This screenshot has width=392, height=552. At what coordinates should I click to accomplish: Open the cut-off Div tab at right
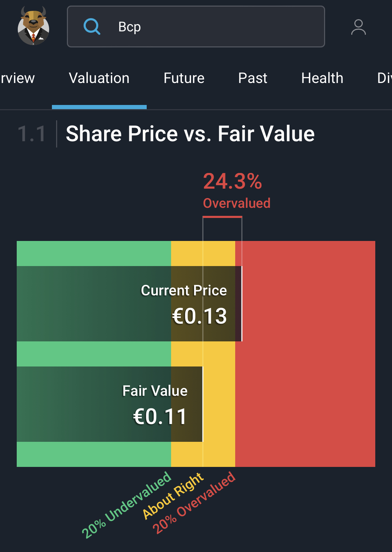pyautogui.click(x=384, y=78)
